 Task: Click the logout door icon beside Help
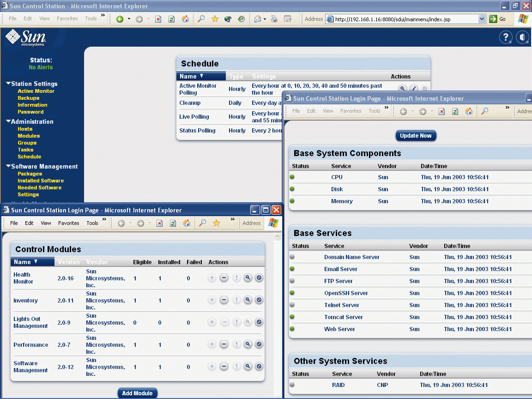pos(522,37)
